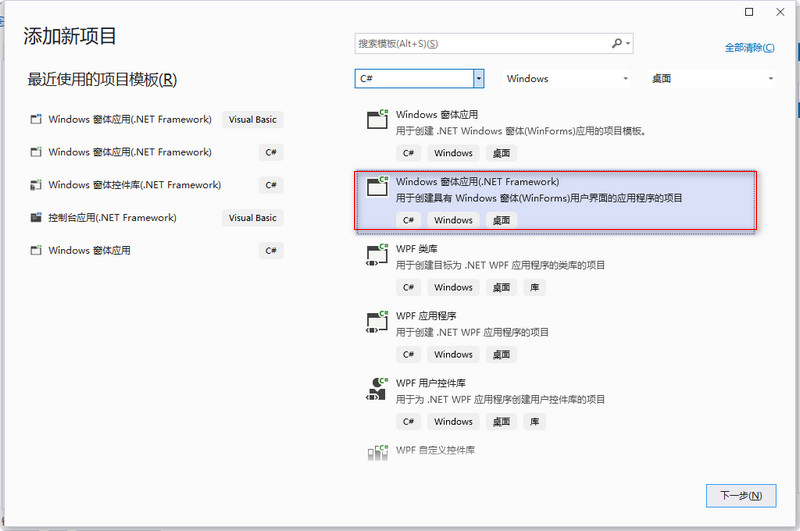
Task: Click WPF 类库 description text
Action: click(x=500, y=265)
